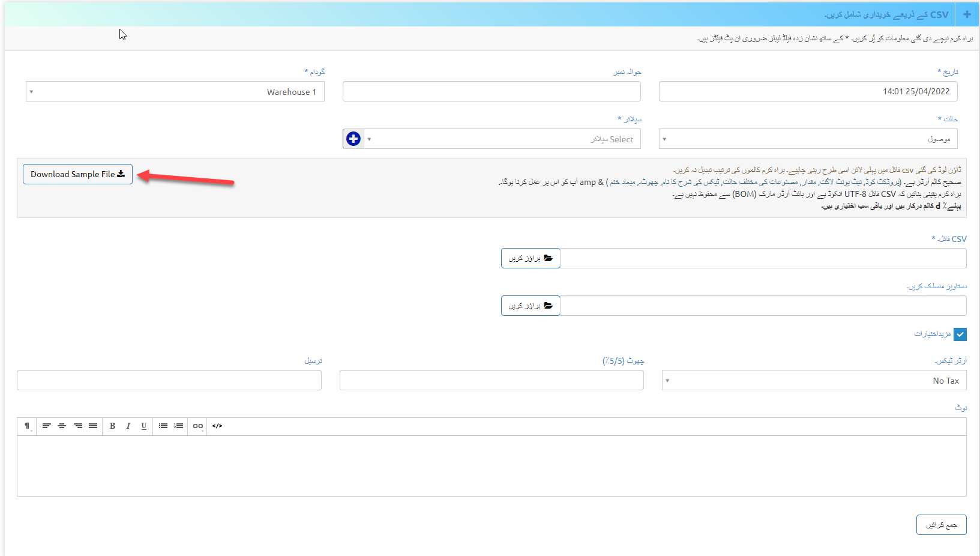
Task: Click the reference number input field
Action: click(492, 92)
